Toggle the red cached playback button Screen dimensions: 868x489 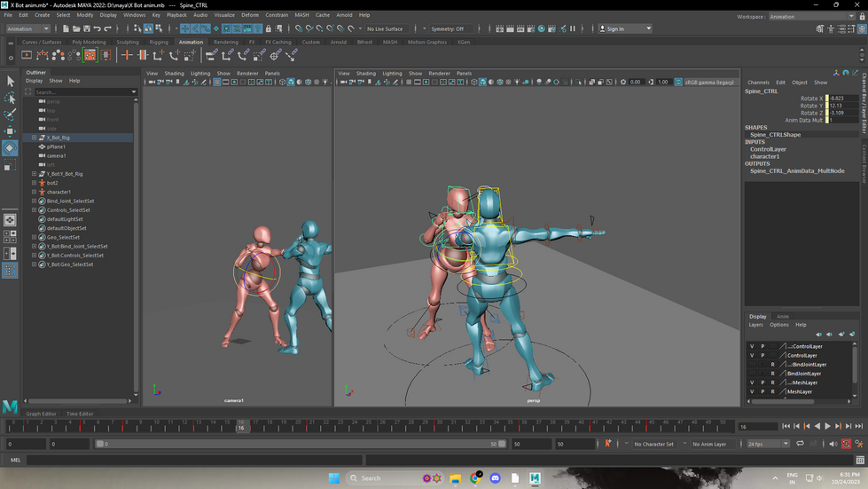tap(846, 444)
